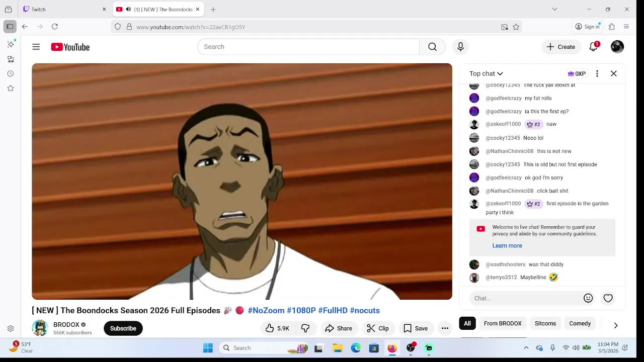Open Firefox application hamburger menu
Image resolution: width=644 pixels, height=362 pixels.
626,27
